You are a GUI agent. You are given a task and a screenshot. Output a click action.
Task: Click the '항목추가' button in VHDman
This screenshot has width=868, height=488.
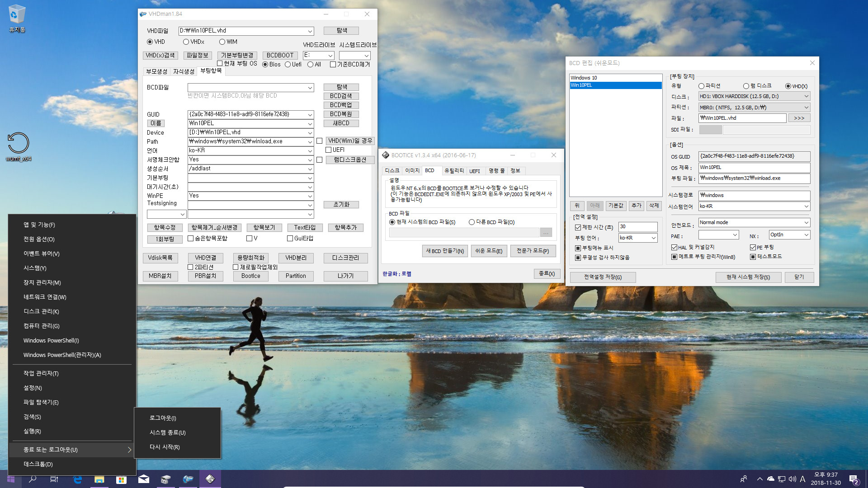(345, 227)
